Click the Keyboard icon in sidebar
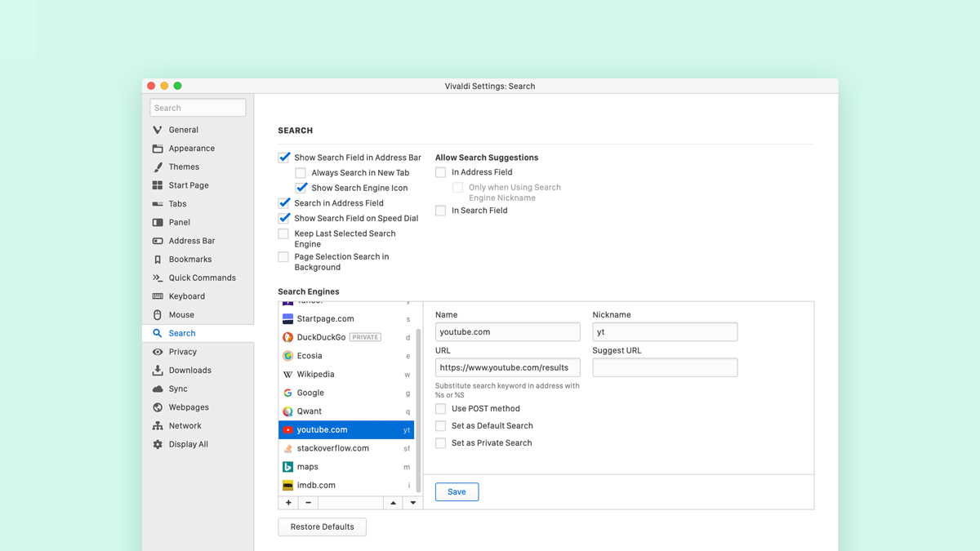 pyautogui.click(x=158, y=296)
